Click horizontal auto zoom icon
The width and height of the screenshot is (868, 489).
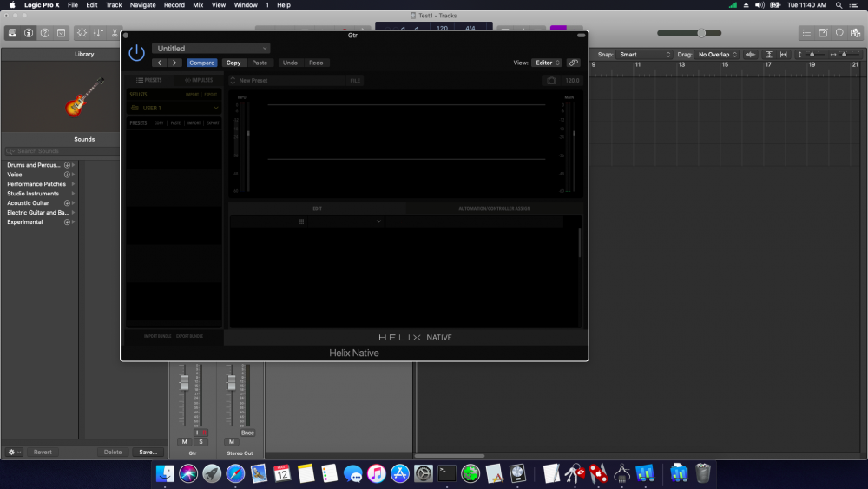pos(783,54)
